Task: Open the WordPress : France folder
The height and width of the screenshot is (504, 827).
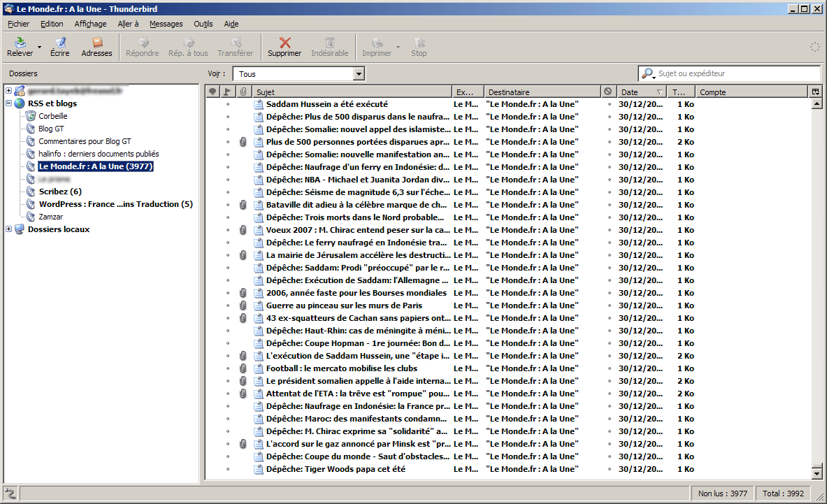Action: point(116,204)
